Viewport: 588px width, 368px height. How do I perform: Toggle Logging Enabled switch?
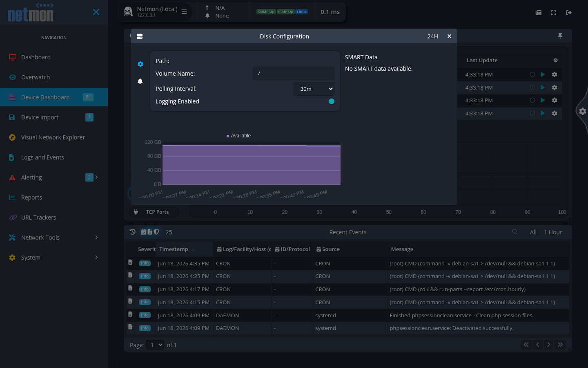332,101
